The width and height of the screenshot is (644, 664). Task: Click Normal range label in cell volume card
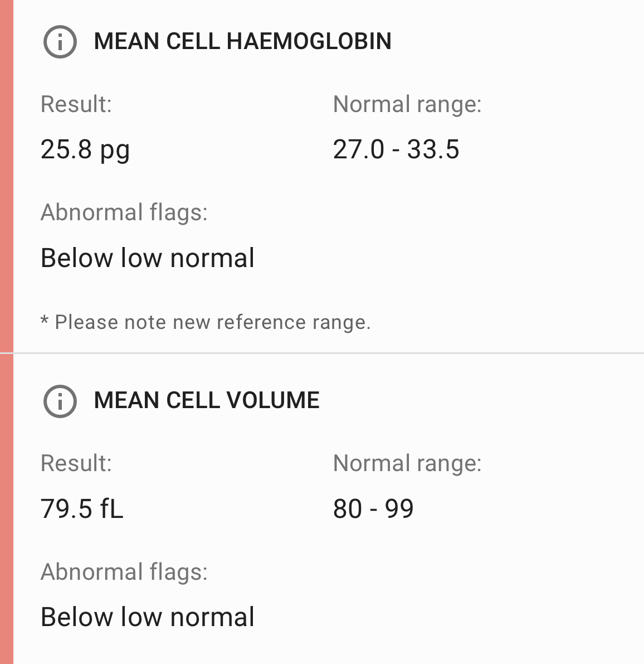pos(407,464)
